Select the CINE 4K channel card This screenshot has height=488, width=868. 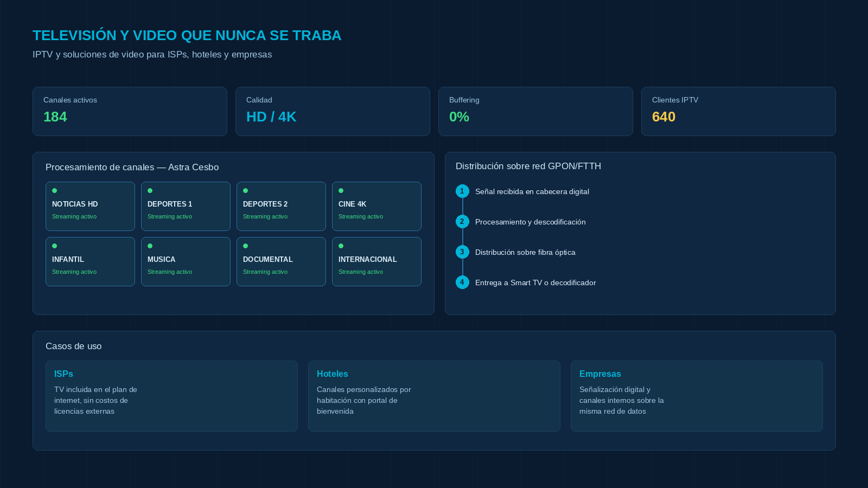(376, 206)
